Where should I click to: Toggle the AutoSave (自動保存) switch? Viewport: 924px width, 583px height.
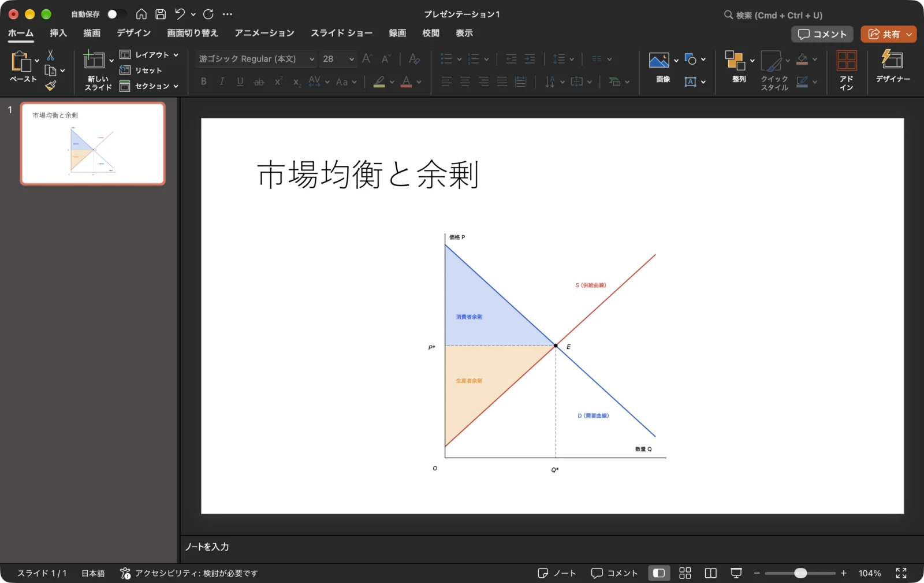(116, 14)
